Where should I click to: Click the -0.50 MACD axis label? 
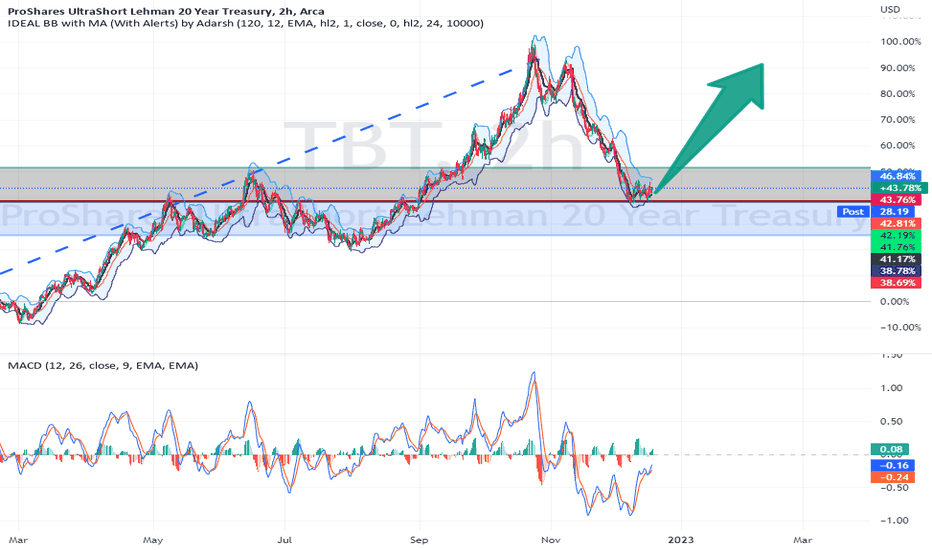point(892,488)
